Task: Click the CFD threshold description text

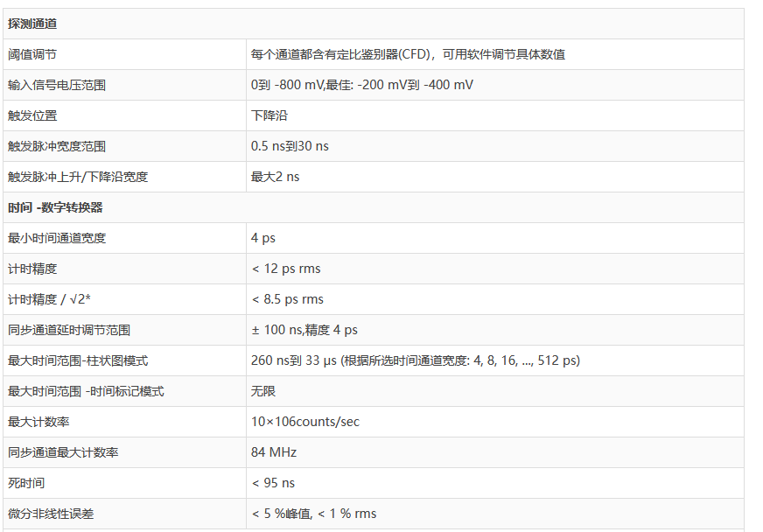Action: [408, 54]
